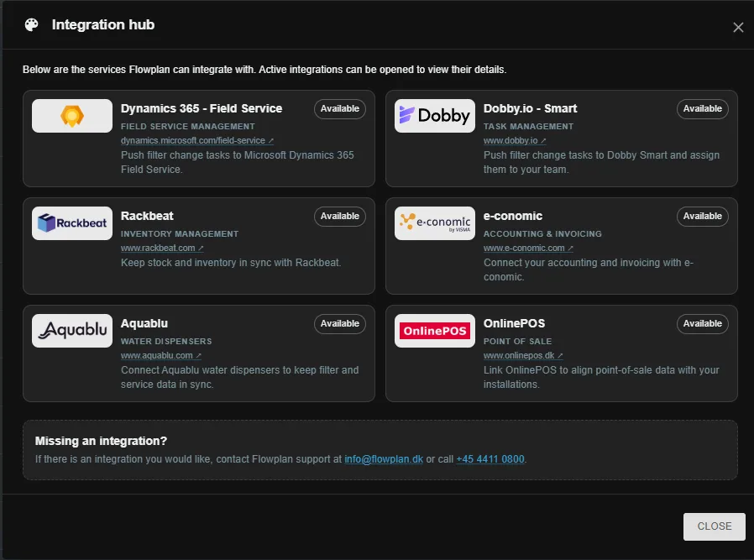Click Available badge on Aquablu card

click(340, 323)
